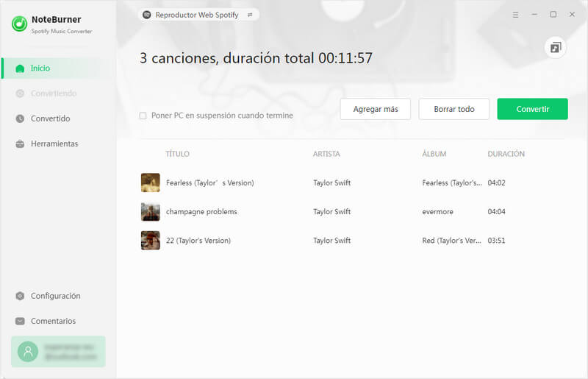Screen dimensions: 588x379
Task: Open the Inicio tab
Action: [x=59, y=68]
